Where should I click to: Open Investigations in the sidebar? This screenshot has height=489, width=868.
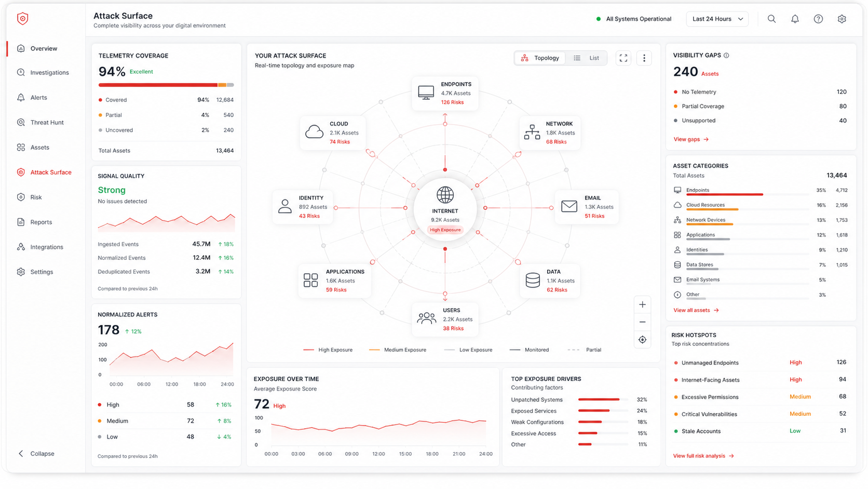point(44,73)
